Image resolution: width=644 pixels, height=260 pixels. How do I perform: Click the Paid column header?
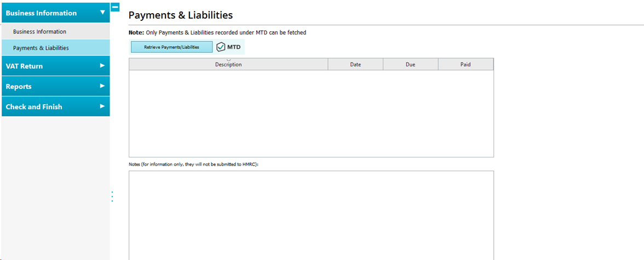coord(465,65)
